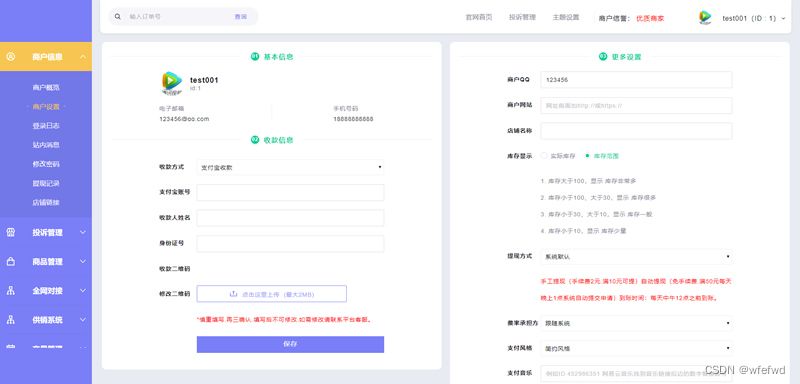Screen dimensions: 800x384
Task: Focus the 收款人姓名 input field
Action: (290, 218)
